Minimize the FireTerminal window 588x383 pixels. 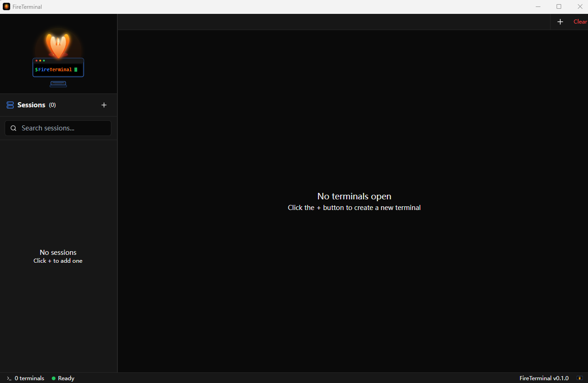pos(538,6)
